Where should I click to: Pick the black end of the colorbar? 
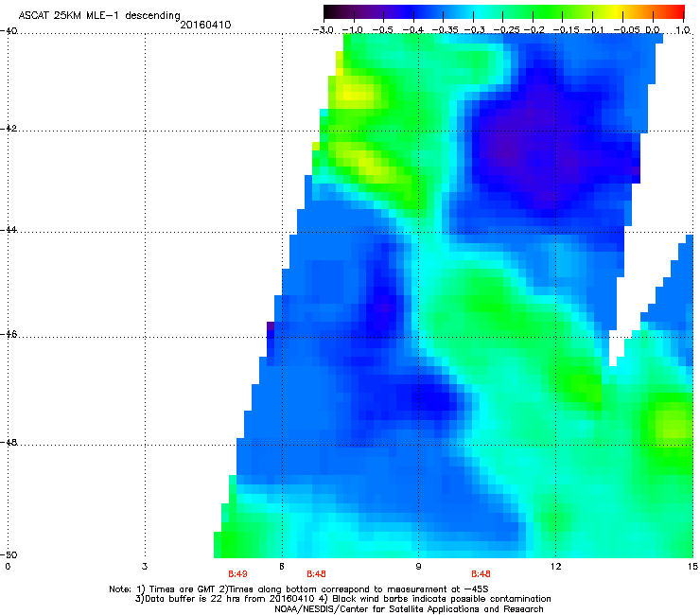coord(329,11)
